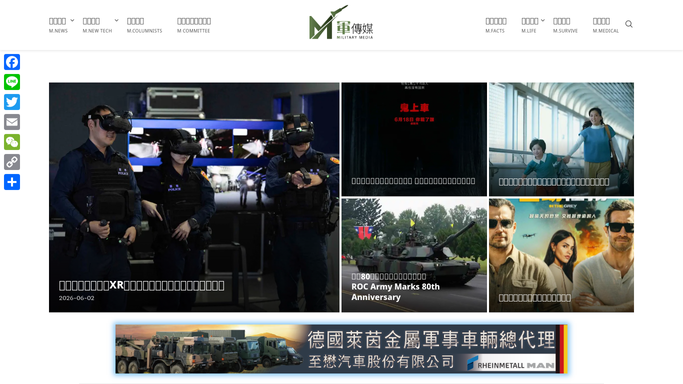Click the Rheinmetall MAN banner ad
This screenshot has width=683, height=384.
point(341,349)
